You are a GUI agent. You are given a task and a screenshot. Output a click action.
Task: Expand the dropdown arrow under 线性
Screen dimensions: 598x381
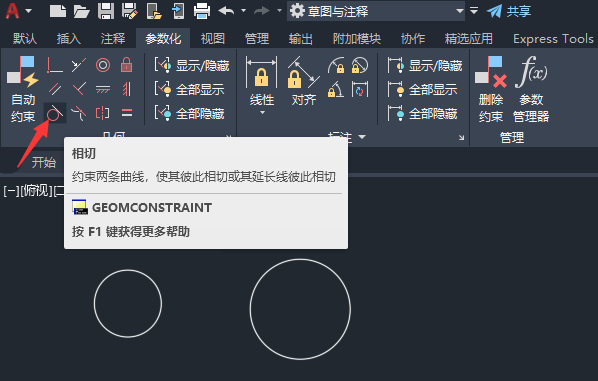[x=262, y=113]
